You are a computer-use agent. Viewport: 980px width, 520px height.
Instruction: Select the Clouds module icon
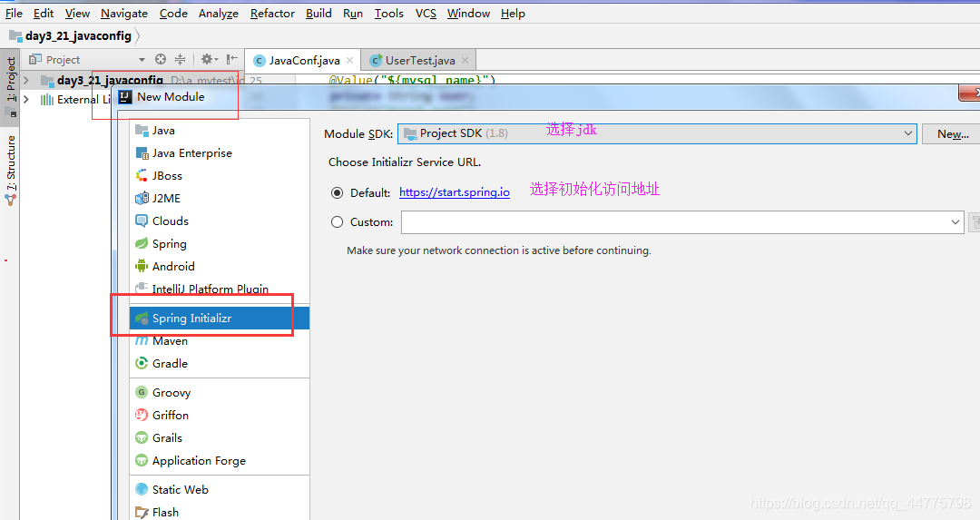(142, 221)
